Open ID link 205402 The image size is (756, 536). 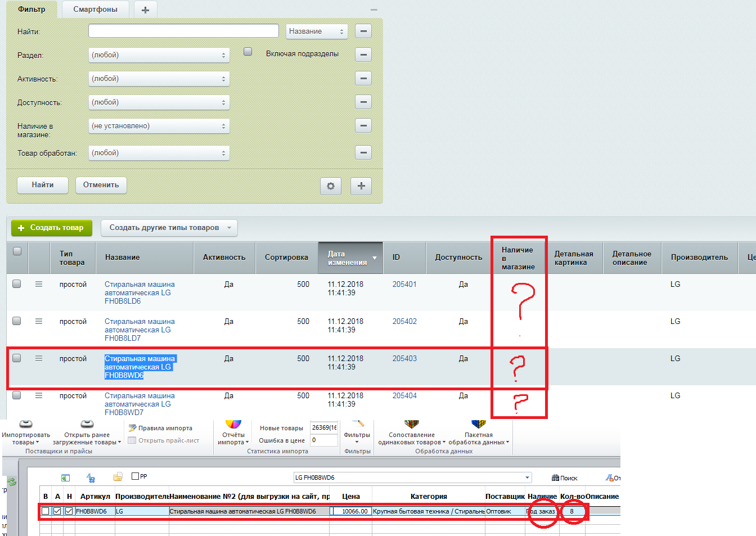(404, 321)
